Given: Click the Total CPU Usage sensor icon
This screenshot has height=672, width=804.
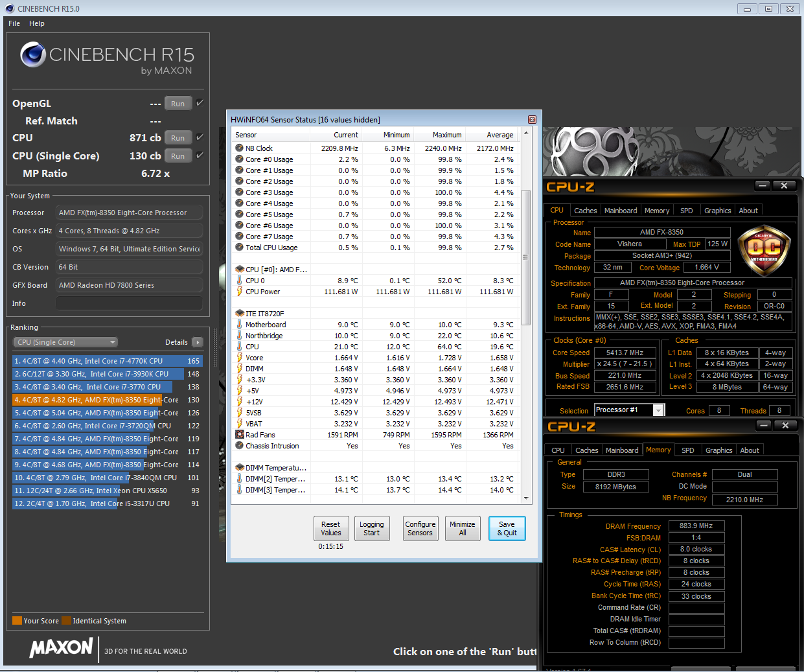Looking at the screenshot, I should click(x=239, y=248).
